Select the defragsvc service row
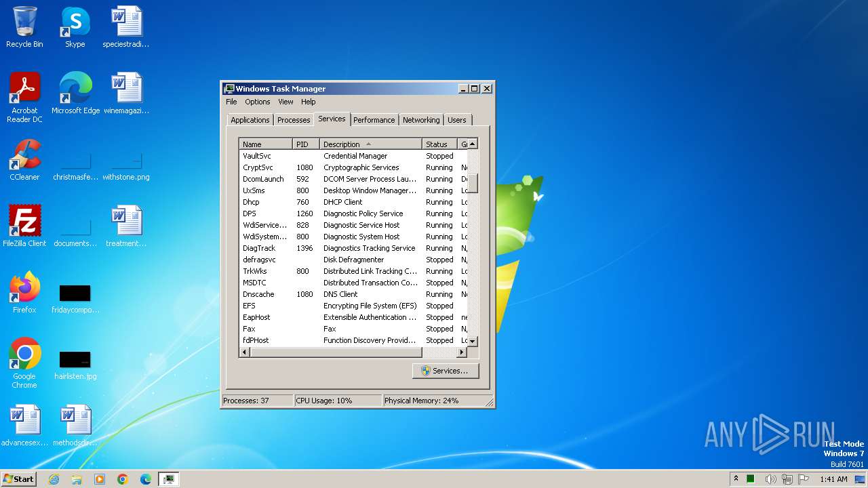The image size is (868, 488). click(x=353, y=260)
